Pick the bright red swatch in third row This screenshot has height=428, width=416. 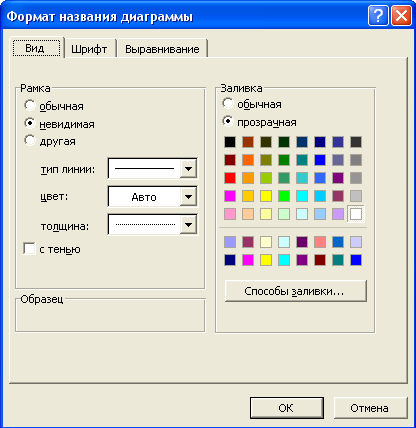coord(230,178)
